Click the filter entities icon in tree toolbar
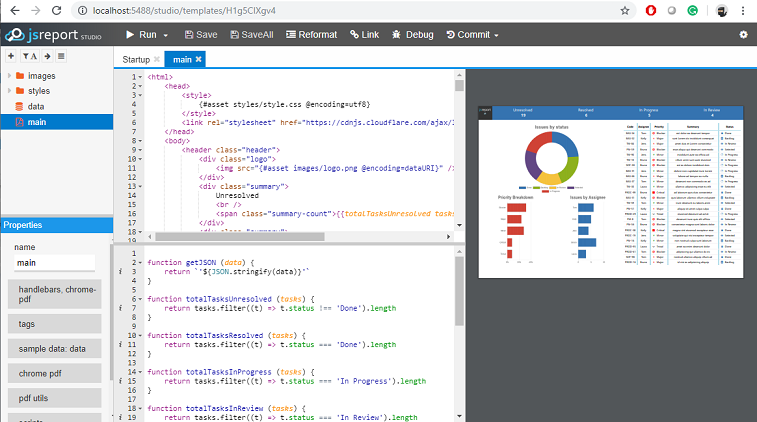The width and height of the screenshot is (757, 422). click(x=27, y=57)
